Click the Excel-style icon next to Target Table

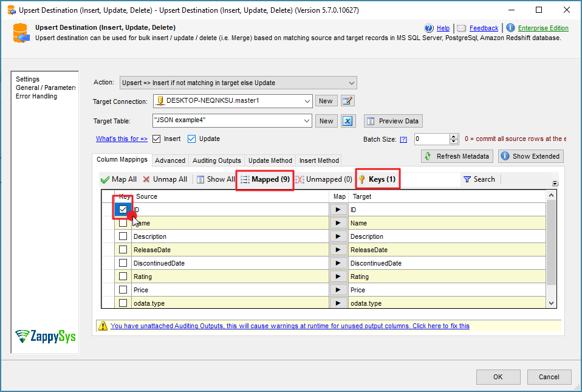(x=347, y=121)
